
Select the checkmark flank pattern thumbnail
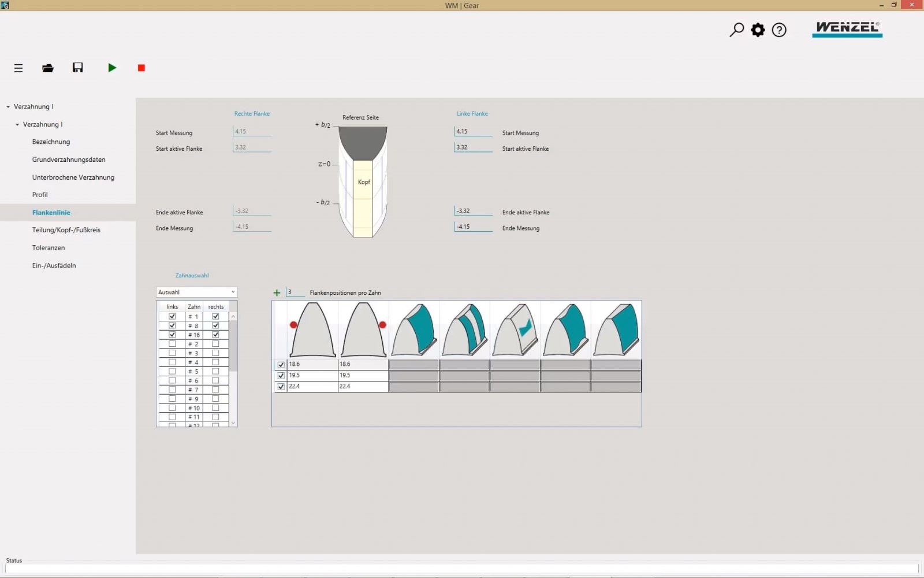click(515, 329)
